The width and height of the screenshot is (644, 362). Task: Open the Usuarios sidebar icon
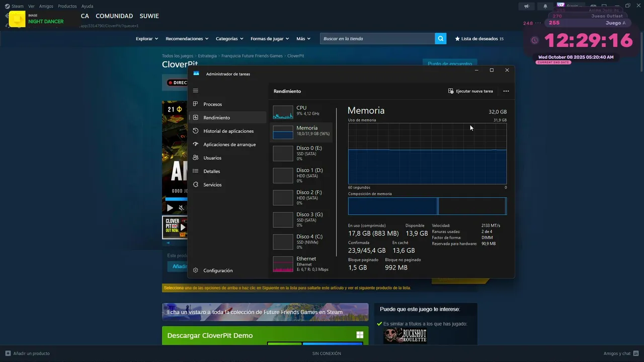point(196,158)
